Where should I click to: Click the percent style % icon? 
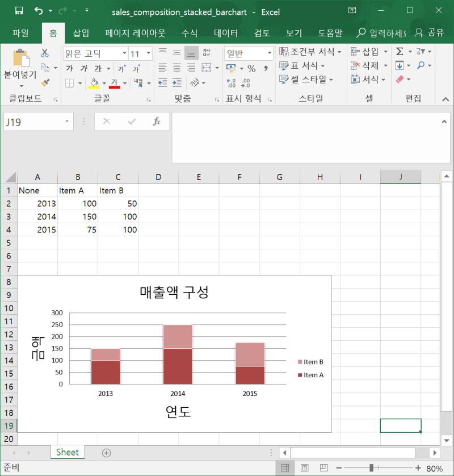251,68
